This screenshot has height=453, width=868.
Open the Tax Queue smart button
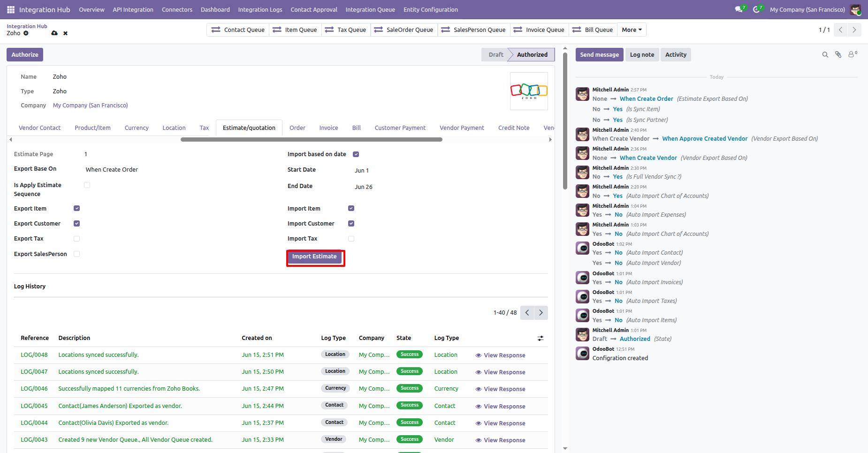click(345, 30)
